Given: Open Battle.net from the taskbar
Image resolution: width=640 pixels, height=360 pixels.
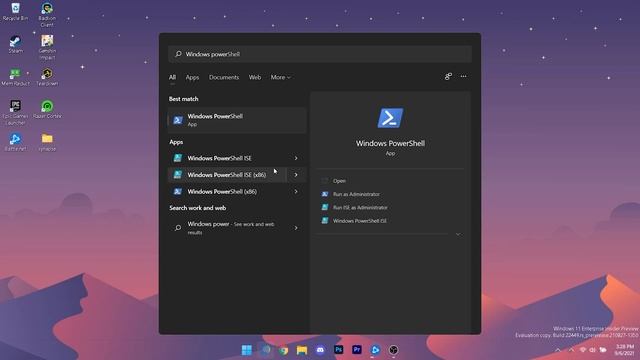Looking at the screenshot, I should click(x=375, y=350).
